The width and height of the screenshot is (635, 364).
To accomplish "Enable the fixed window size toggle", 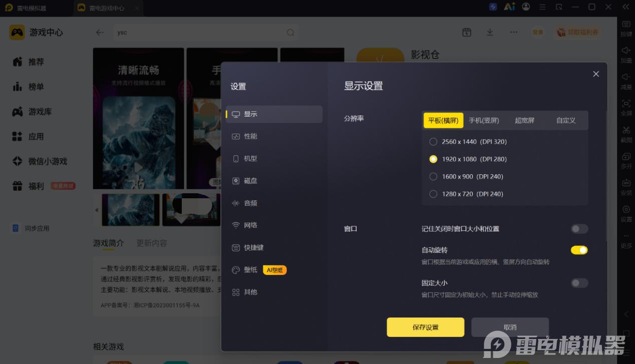I will [579, 283].
